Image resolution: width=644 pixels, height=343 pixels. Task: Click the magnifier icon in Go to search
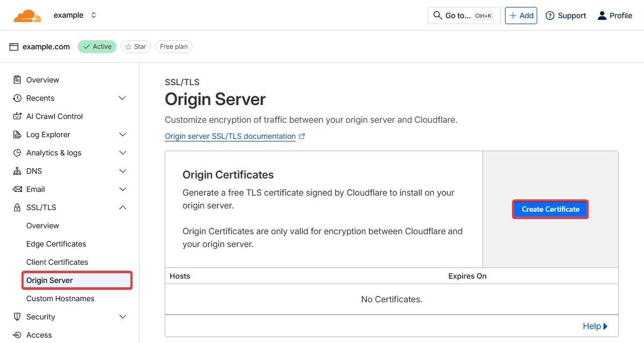point(437,16)
